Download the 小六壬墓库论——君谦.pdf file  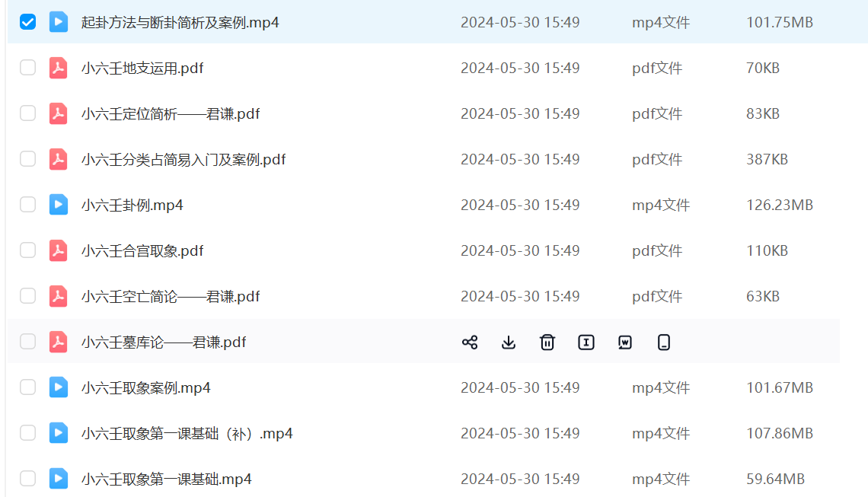coord(509,342)
